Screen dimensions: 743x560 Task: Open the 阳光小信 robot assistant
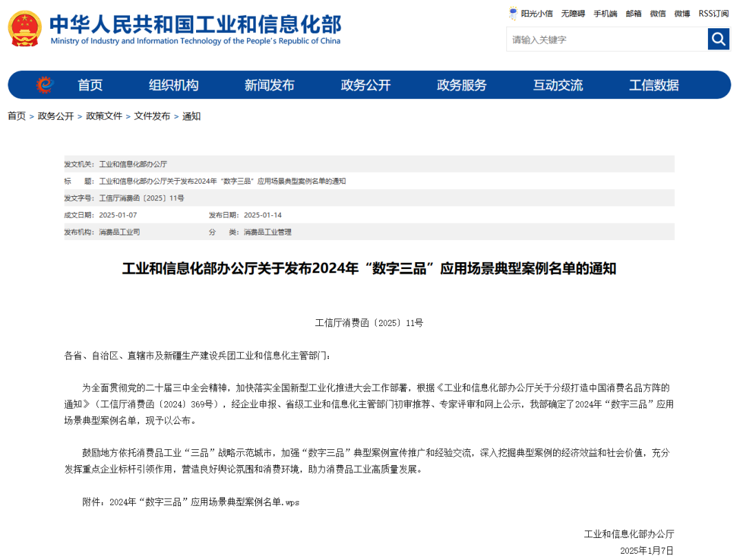pyautogui.click(x=530, y=13)
